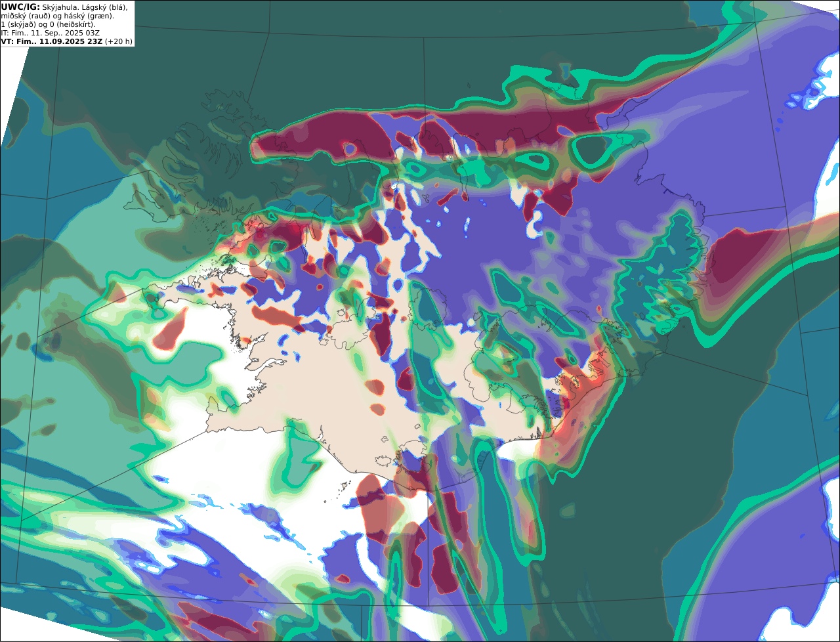Click the "UWC/IG:" bold title text
Image resolution: width=840 pixels, height=642 pixels.
[x=20, y=7]
